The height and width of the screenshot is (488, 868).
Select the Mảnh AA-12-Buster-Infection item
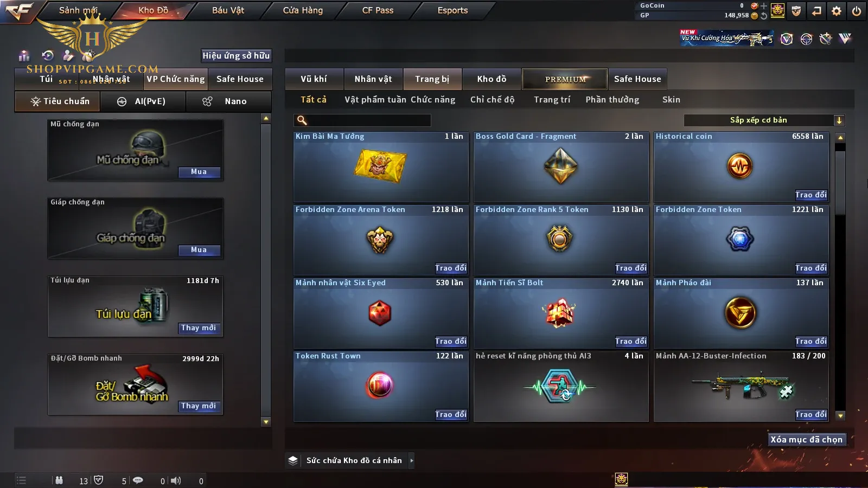click(x=741, y=387)
